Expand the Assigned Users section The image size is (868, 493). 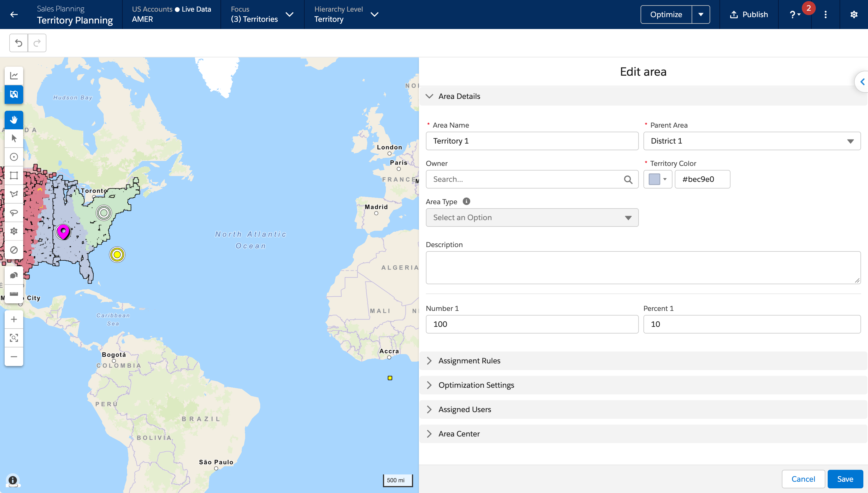click(x=643, y=409)
